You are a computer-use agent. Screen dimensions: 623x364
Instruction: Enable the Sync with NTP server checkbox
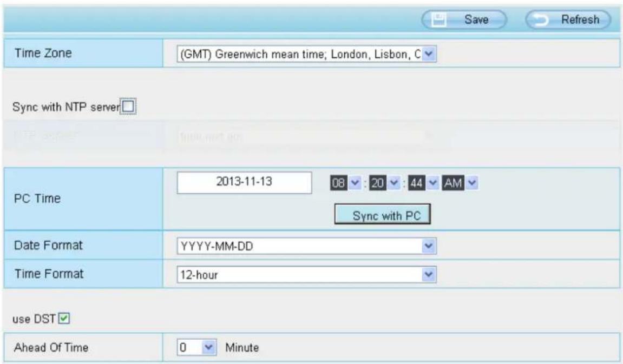[x=128, y=107]
